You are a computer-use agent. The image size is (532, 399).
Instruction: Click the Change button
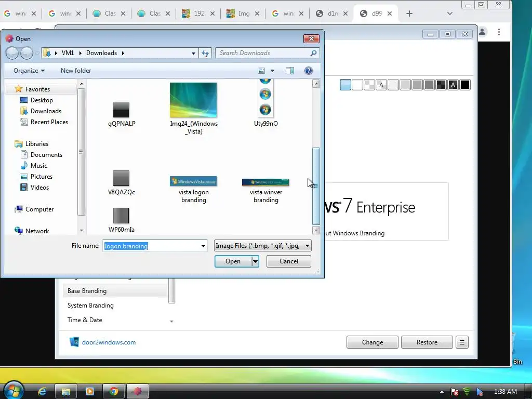[x=372, y=342]
